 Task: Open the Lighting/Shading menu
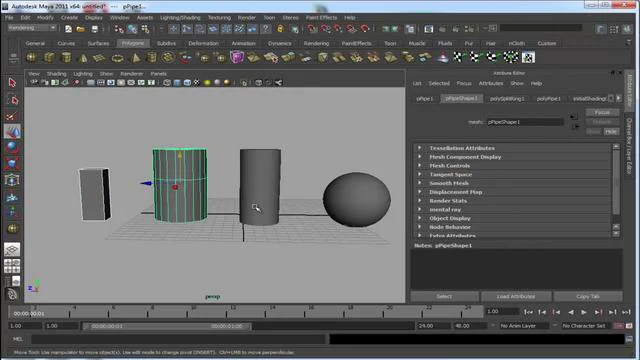[180, 18]
